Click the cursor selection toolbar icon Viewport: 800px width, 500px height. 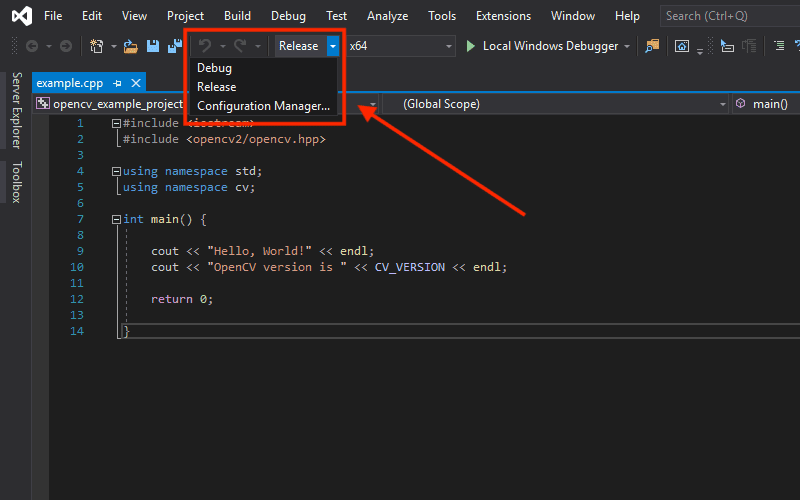tap(727, 46)
